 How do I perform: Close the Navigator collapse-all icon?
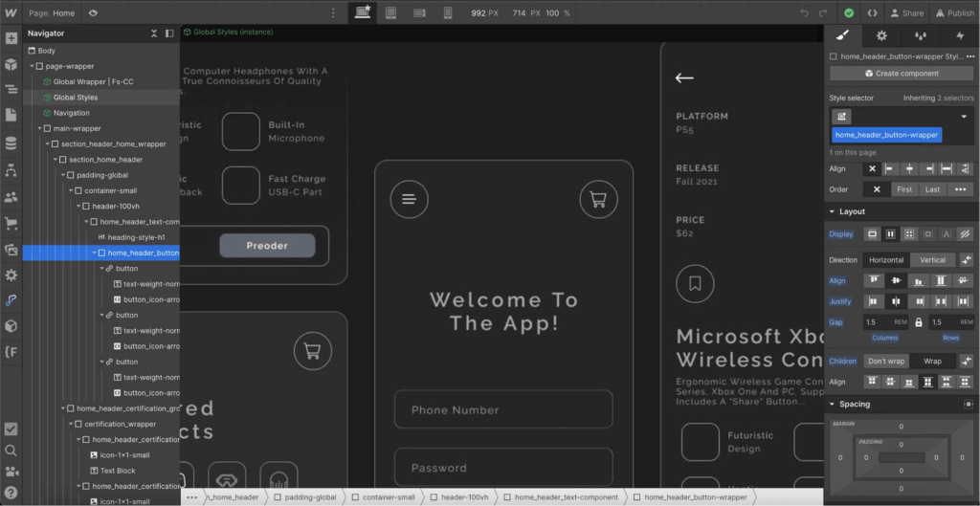point(154,33)
